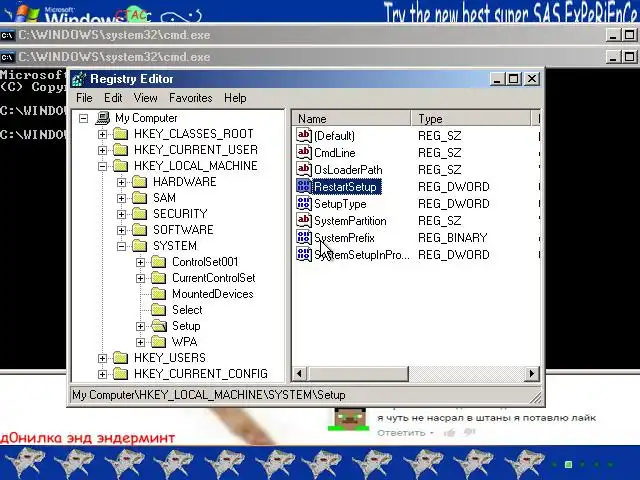Click the string icon beside (Default)
This screenshot has width=640, height=480.
tap(304, 136)
